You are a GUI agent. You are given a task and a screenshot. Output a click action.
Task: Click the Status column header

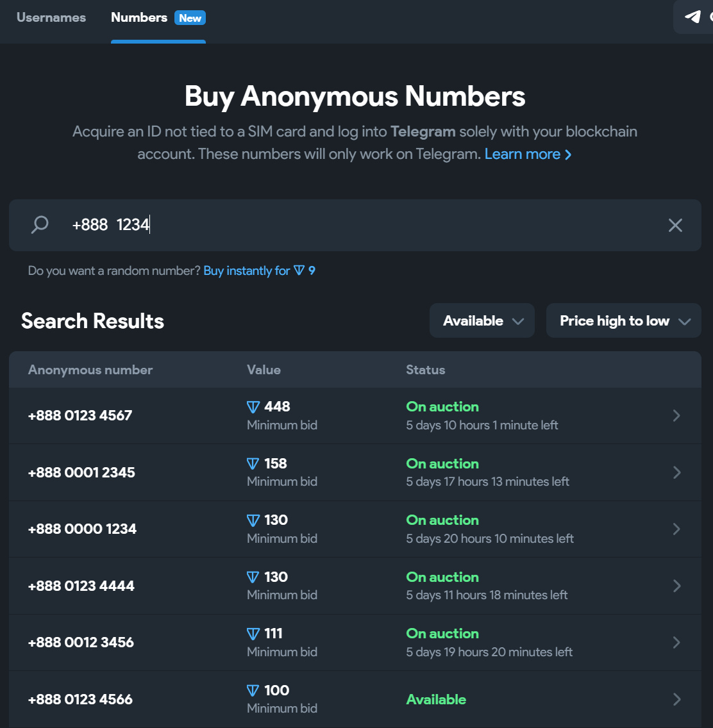426,370
